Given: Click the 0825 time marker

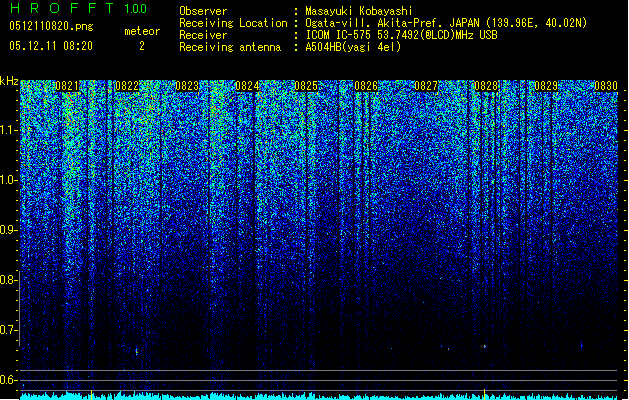Looking at the screenshot, I should coord(306,86).
